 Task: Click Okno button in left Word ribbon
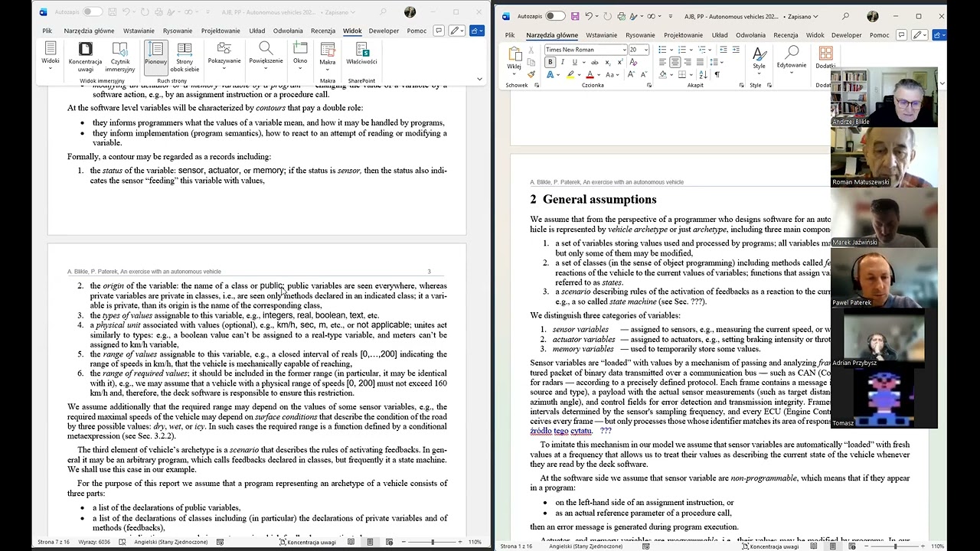click(x=300, y=56)
